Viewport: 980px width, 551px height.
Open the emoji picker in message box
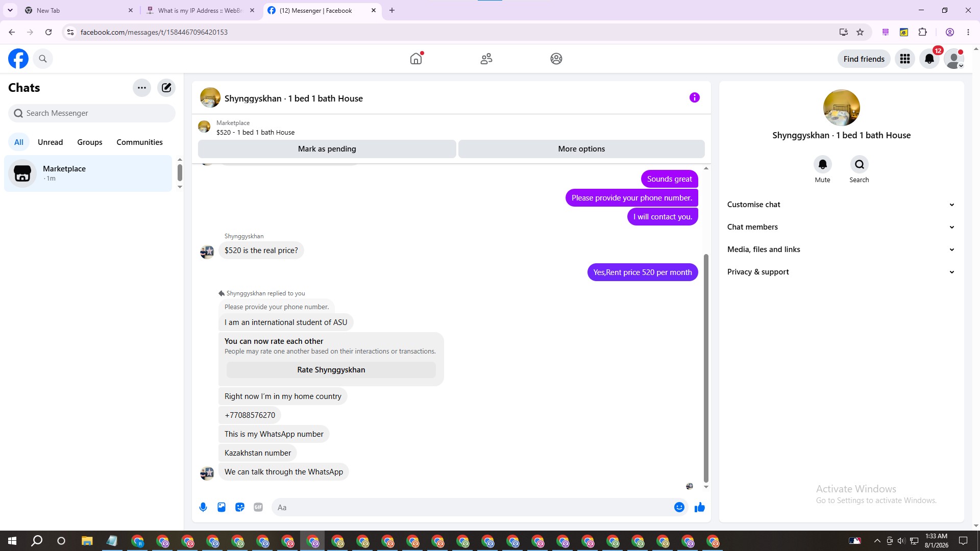679,507
